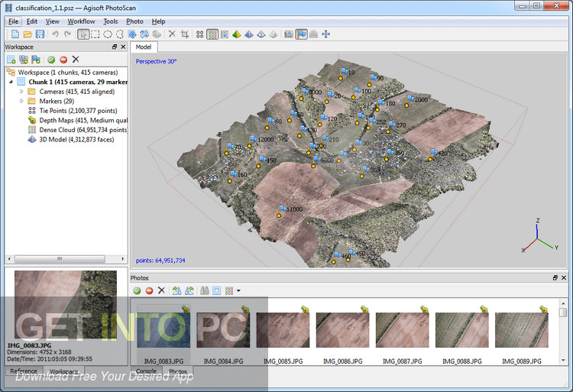Screen dimensions: 573x392
Task: Switch to the Console tab
Action: (x=146, y=371)
